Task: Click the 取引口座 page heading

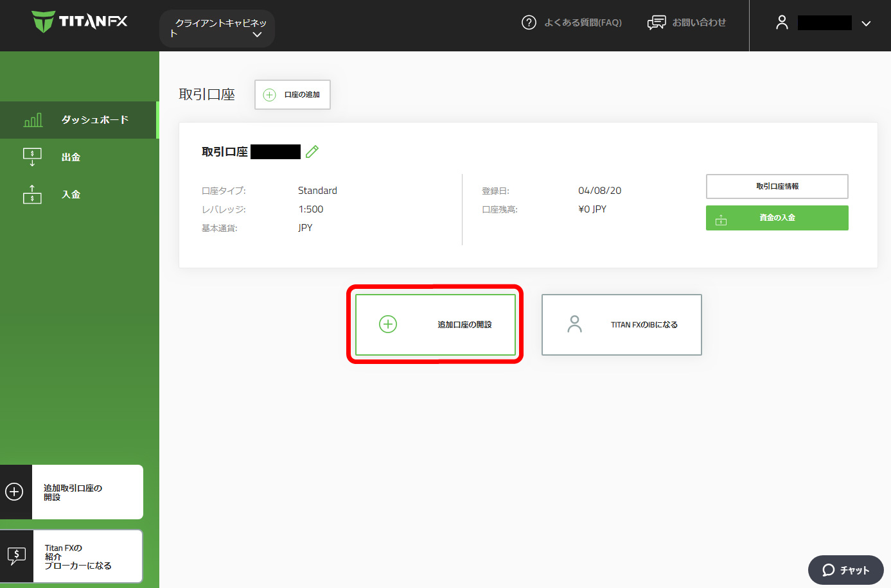Action: pyautogui.click(x=207, y=94)
